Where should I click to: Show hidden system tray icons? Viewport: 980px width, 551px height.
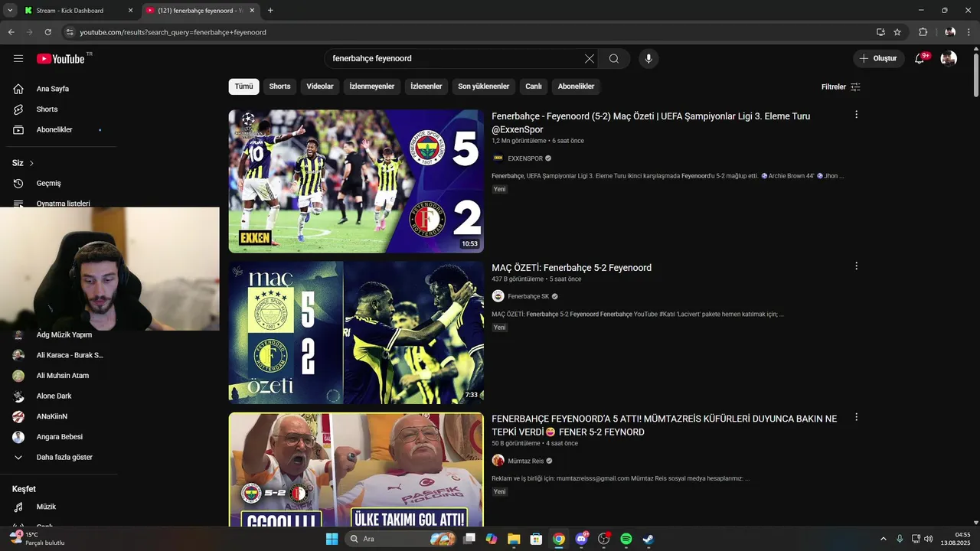(x=883, y=539)
